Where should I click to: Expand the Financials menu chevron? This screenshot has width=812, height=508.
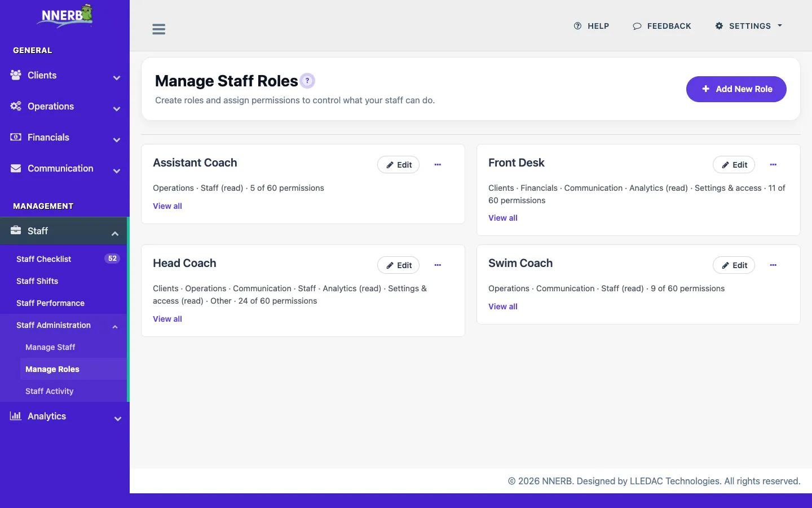(x=117, y=140)
